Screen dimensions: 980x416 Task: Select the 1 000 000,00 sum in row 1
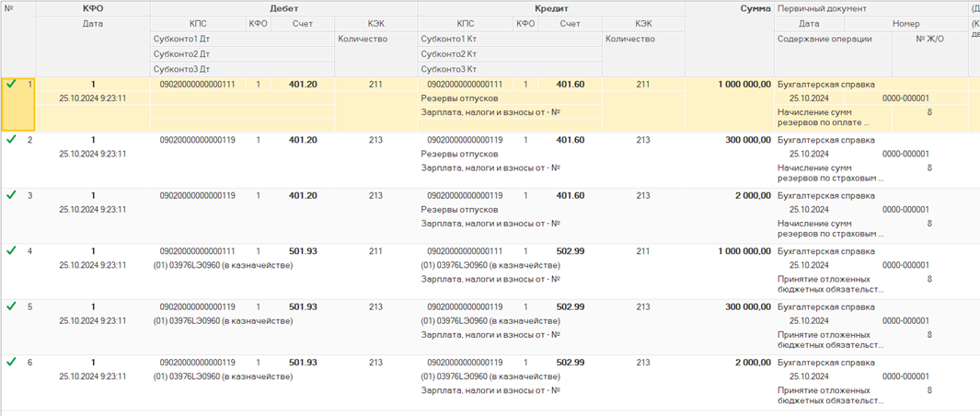coord(744,85)
